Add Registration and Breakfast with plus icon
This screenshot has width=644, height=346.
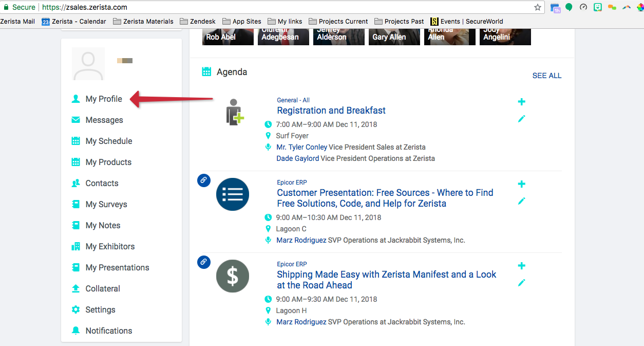[x=522, y=102]
